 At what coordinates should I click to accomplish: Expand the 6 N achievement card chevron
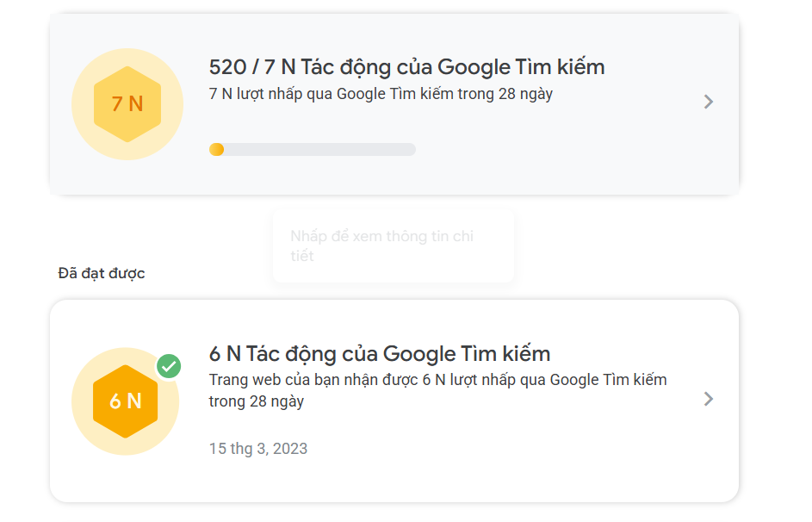(709, 399)
